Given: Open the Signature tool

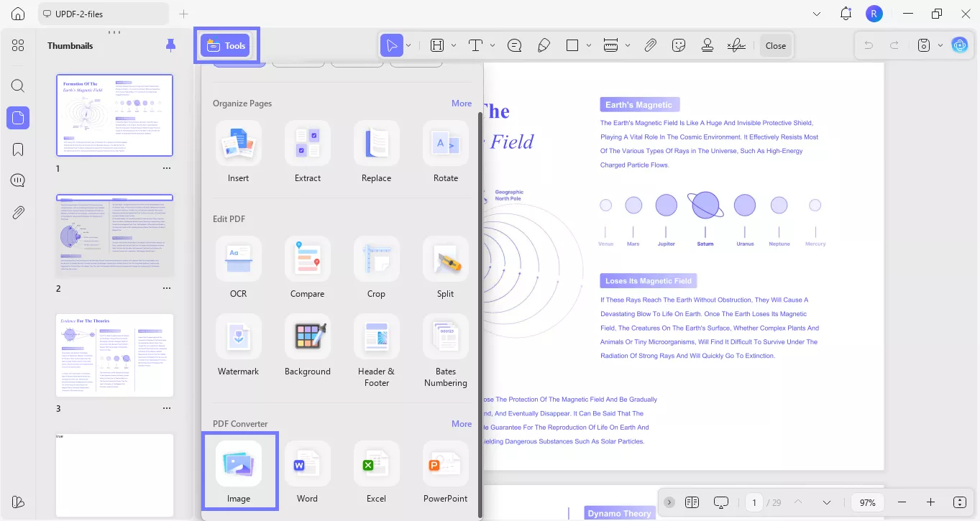Looking at the screenshot, I should (736, 45).
